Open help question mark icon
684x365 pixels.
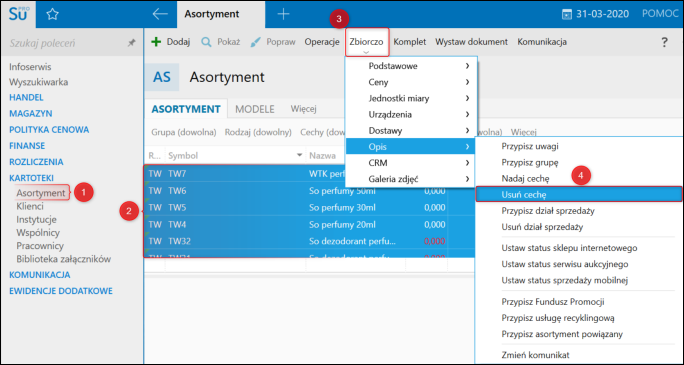coord(664,42)
